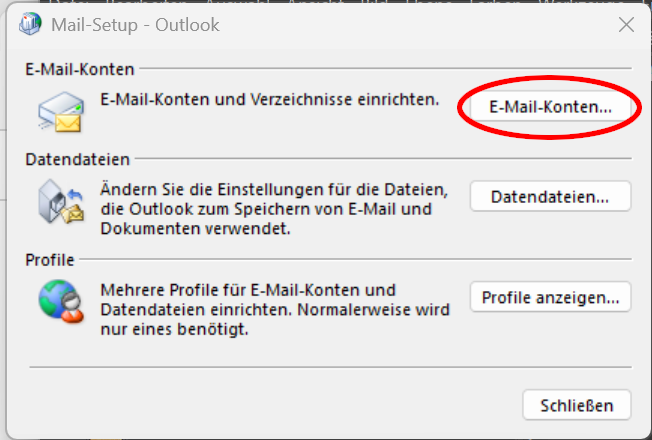Click the Datendateien section heading
The width and height of the screenshot is (652, 440).
point(77,159)
